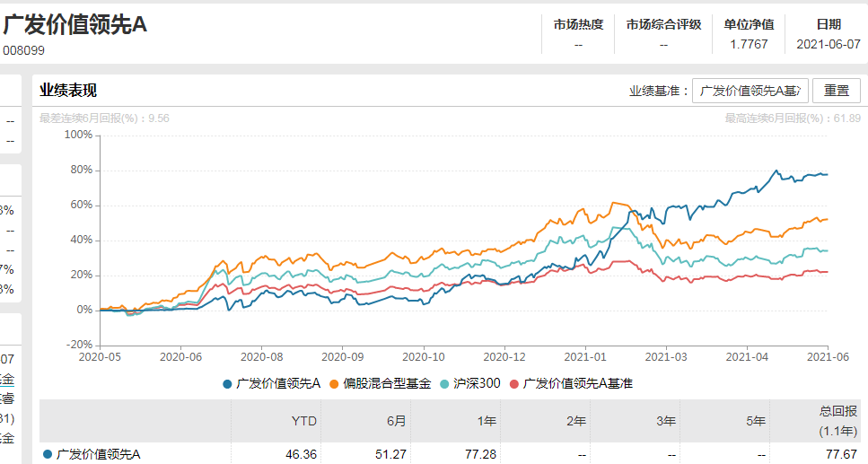This screenshot has height=464, width=868.
Task: Click the 51.27 six-month return value
Action: point(390,455)
